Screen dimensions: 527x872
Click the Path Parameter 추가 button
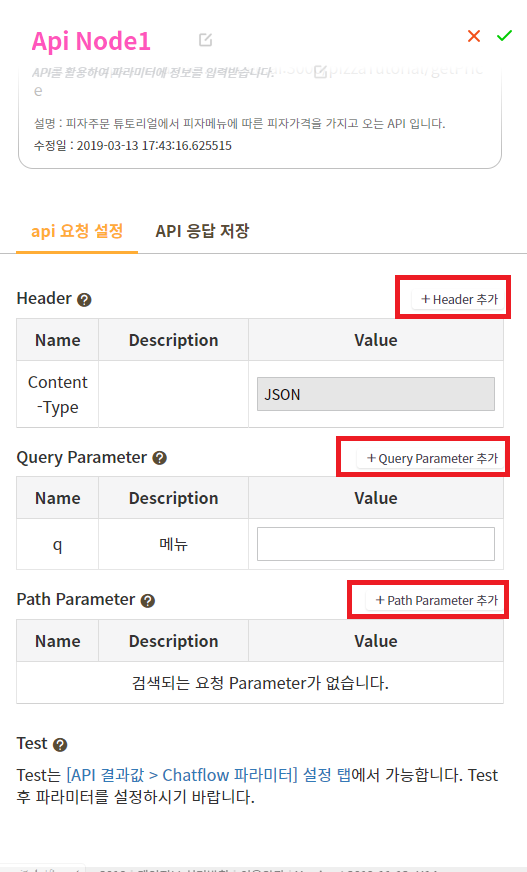(436, 601)
